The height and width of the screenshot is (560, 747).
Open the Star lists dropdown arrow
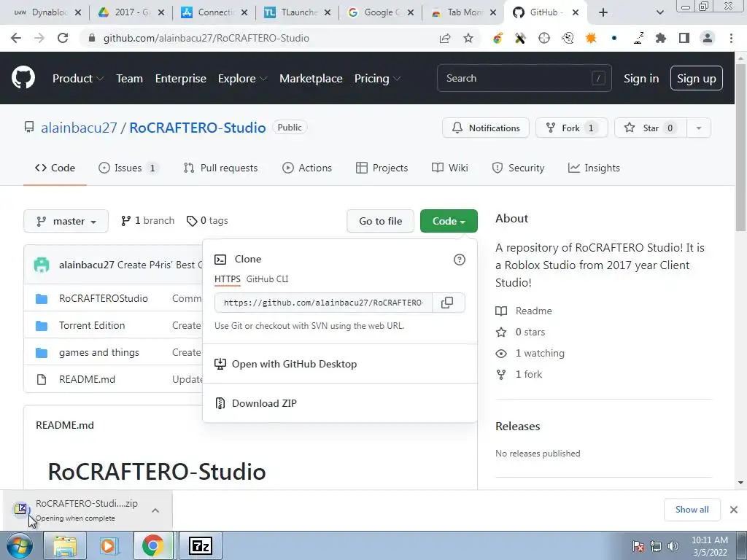[699, 128]
